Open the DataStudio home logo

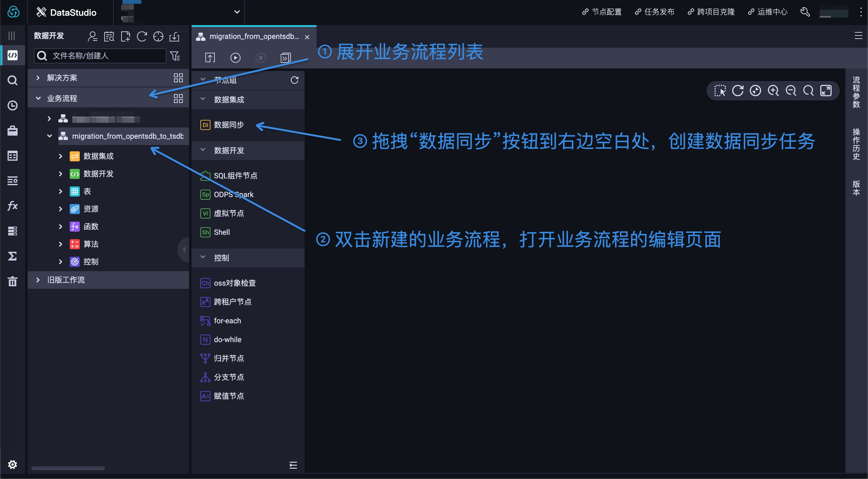14,12
